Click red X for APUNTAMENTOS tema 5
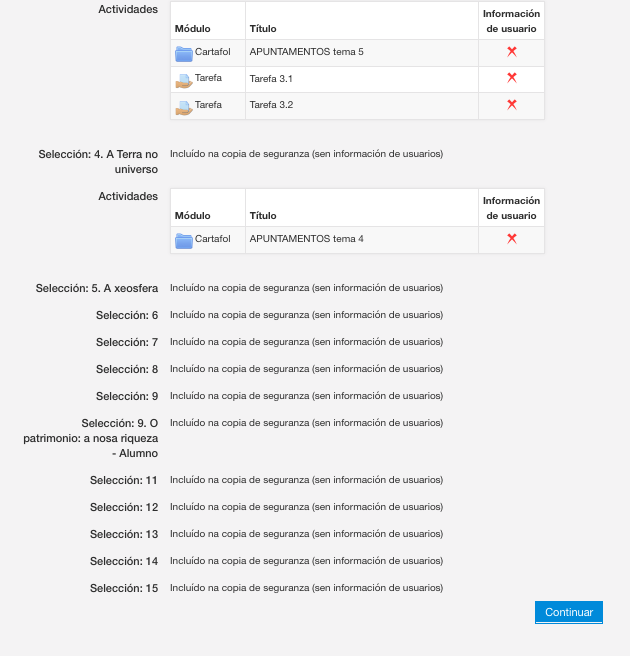This screenshot has height=660, width=633. click(x=511, y=51)
